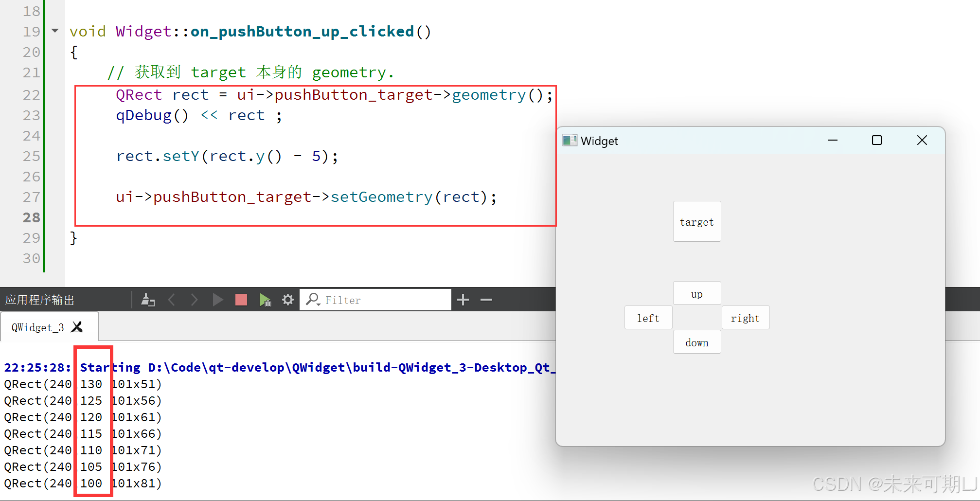This screenshot has width=980, height=501.
Task: Click the comment on line 21
Action: [x=250, y=72]
